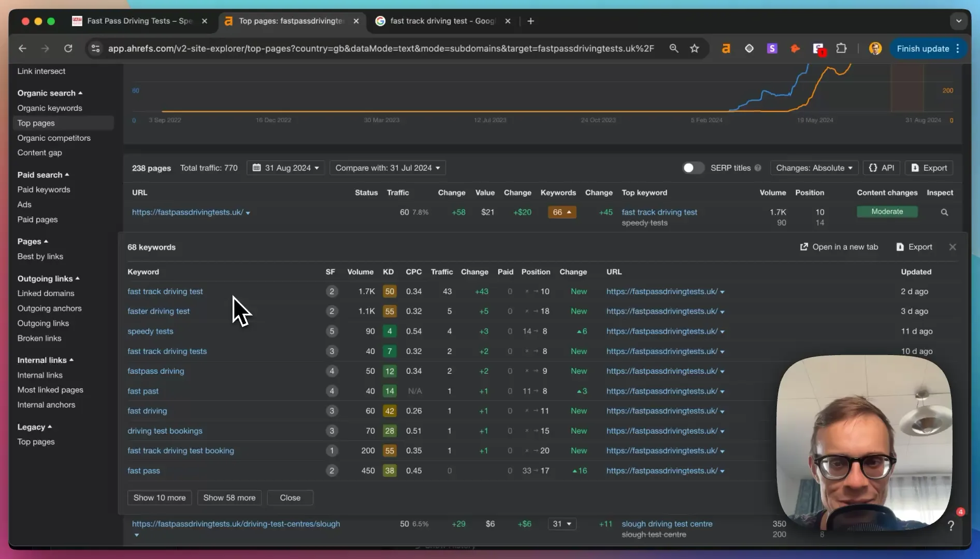Click the Show 10 more button

(x=160, y=498)
